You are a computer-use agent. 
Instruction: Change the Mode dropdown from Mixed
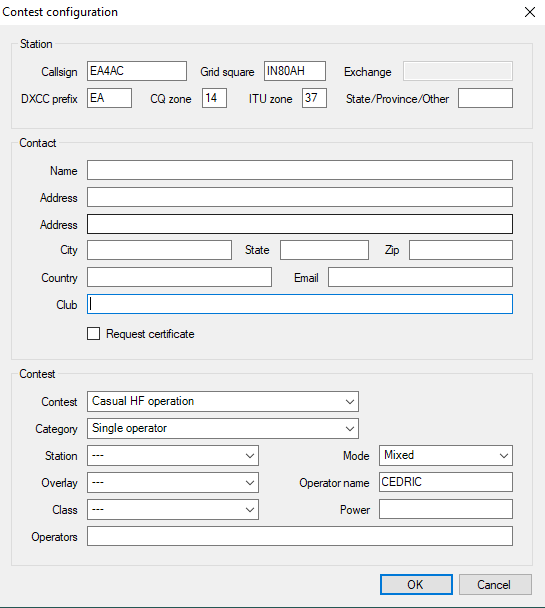(446, 456)
